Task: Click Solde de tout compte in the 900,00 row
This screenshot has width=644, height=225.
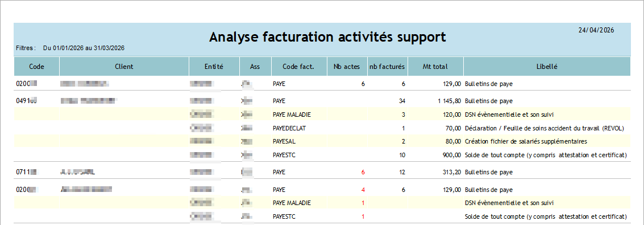Action: [x=546, y=155]
